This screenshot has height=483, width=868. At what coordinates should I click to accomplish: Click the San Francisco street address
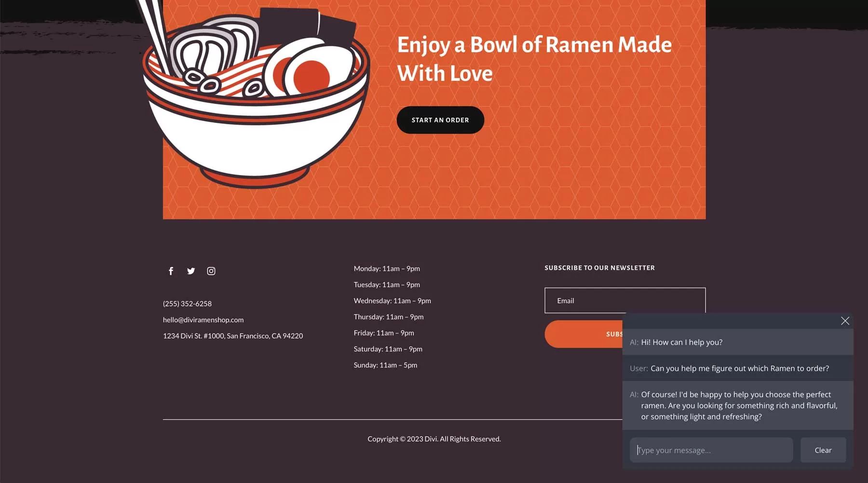[232, 336]
